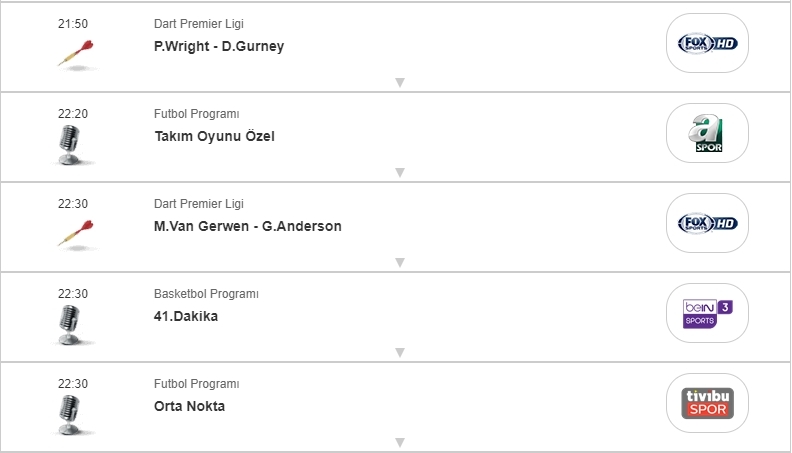Select the M.Van Gerwen - G.Anderson title
Image resolution: width=792 pixels, height=453 pixels.
(x=247, y=227)
